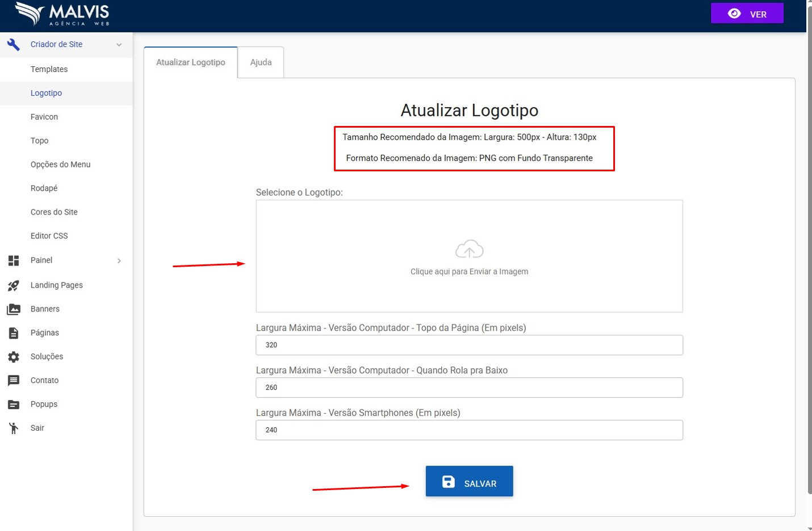This screenshot has height=531, width=812.
Task: Click the Páginas document icon
Action: point(14,333)
